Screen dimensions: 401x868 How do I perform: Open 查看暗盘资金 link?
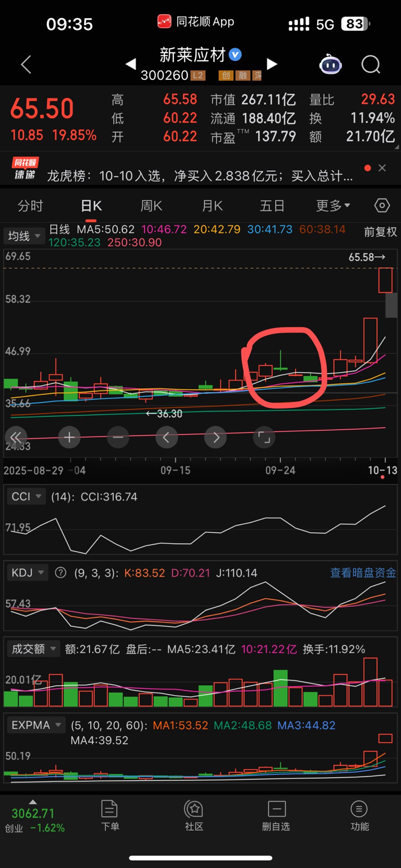(x=363, y=573)
